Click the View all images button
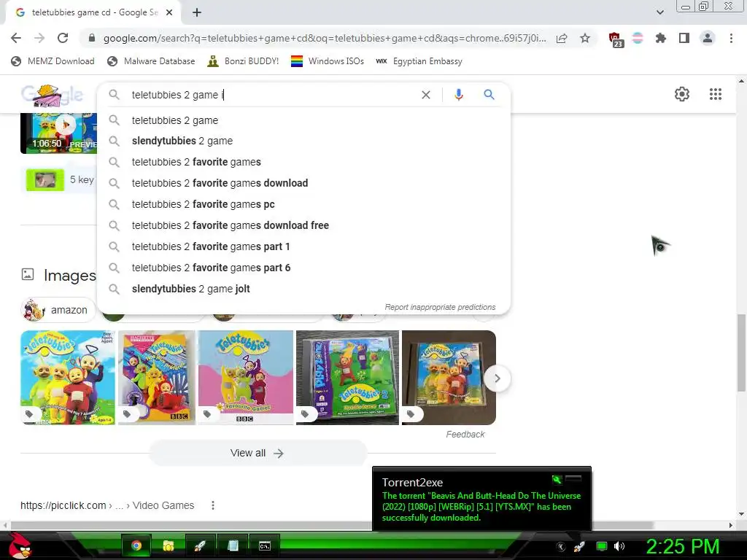 [258, 453]
